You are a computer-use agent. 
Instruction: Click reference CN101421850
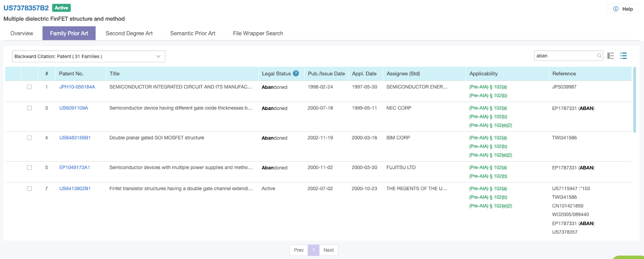568,206
